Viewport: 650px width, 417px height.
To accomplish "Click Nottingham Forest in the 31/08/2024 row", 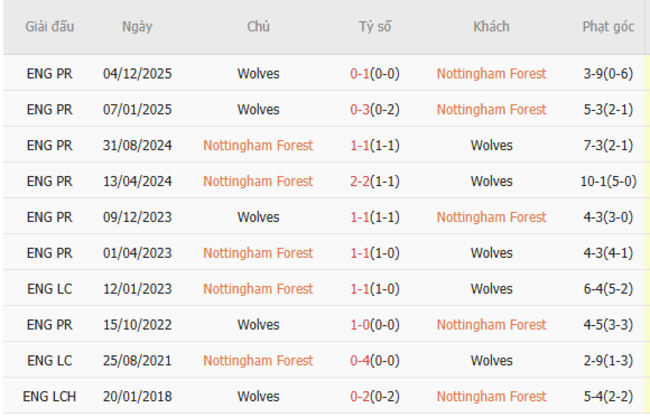I will [258, 145].
